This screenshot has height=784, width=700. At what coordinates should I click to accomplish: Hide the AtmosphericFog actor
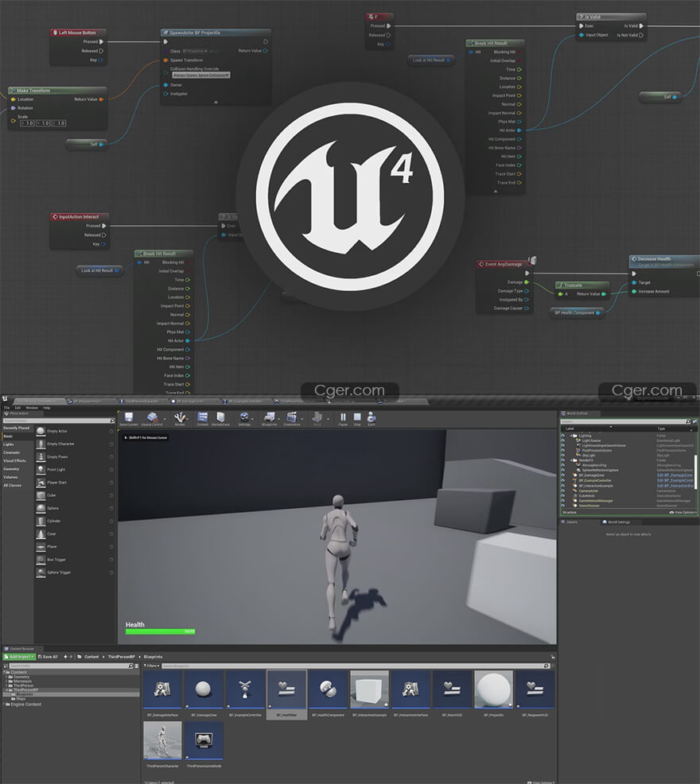pos(563,465)
